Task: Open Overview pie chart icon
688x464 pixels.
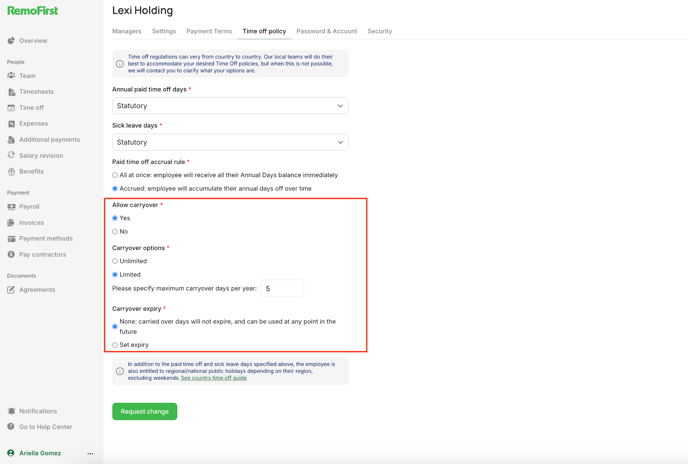Action: click(x=11, y=40)
